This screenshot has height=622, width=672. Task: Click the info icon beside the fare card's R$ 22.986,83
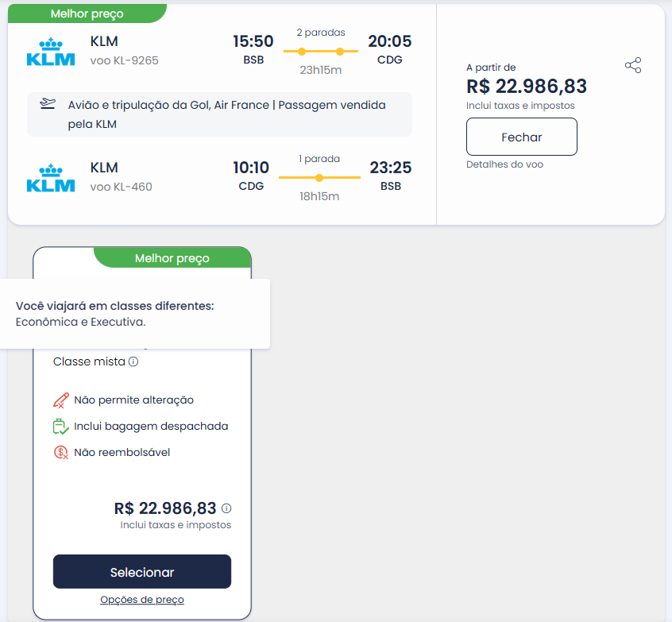tap(226, 508)
